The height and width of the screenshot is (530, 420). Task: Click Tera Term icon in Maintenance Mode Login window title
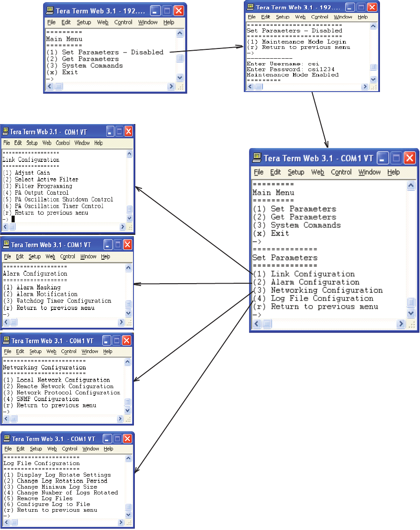tap(250, 7)
